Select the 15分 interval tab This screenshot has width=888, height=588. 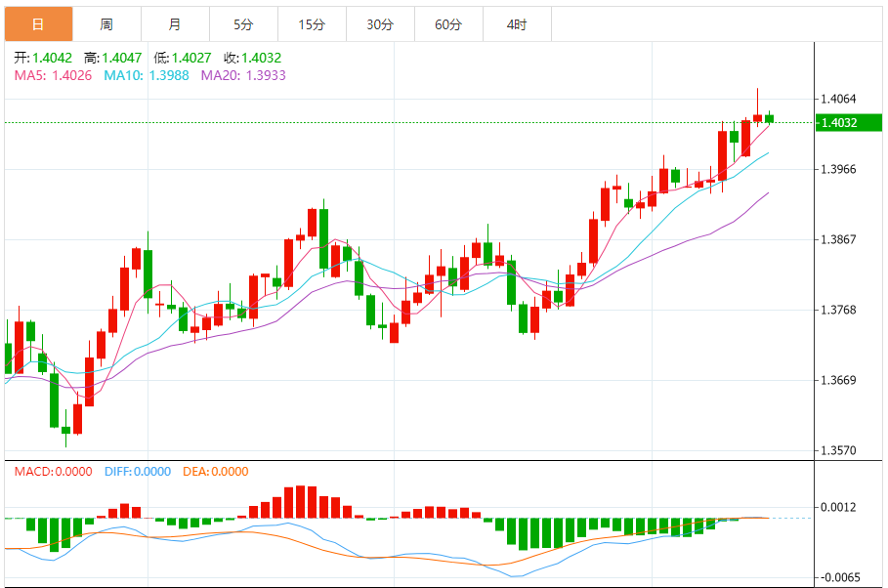pyautogui.click(x=312, y=24)
